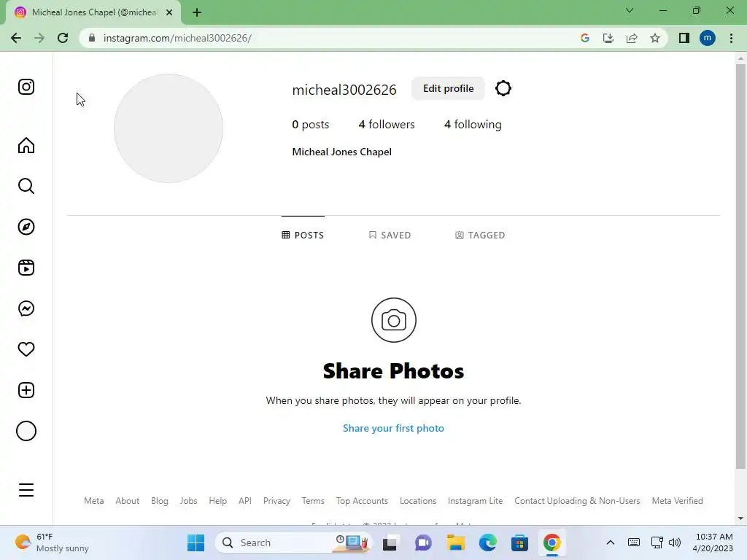Click the Instagram logo in sidebar

coord(26,87)
